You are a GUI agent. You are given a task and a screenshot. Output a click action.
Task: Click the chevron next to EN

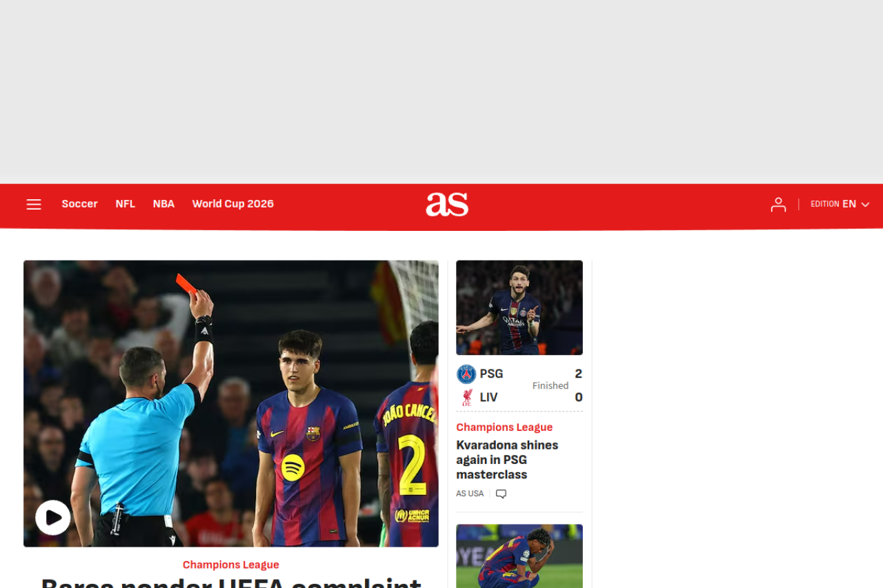coord(865,205)
